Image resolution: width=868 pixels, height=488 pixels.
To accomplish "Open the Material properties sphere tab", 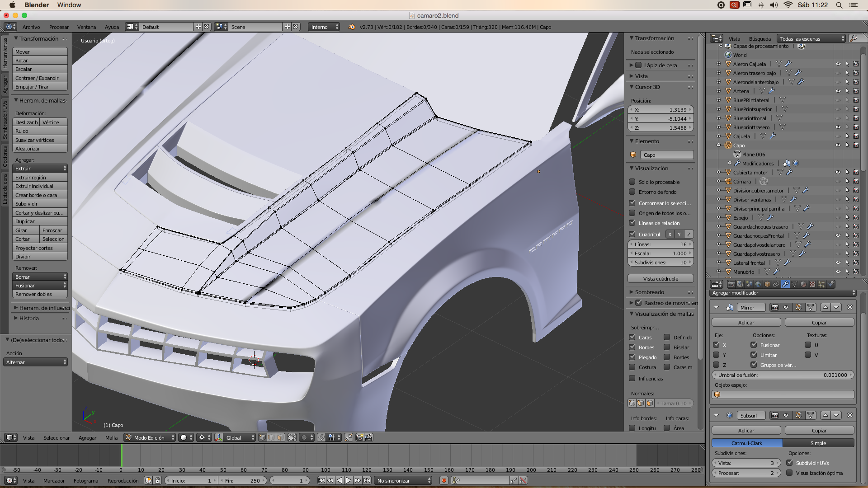I will [803, 284].
